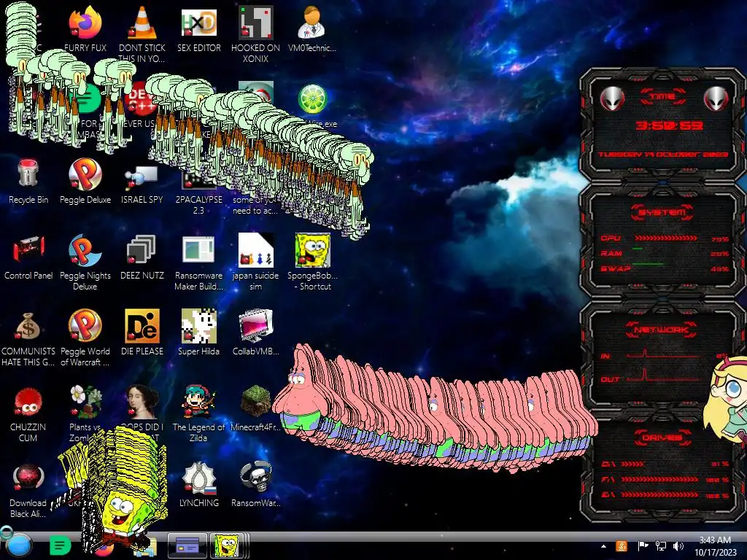747x560 pixels.
Task: Click the C:\ drive usage bar
Action: coord(632,464)
